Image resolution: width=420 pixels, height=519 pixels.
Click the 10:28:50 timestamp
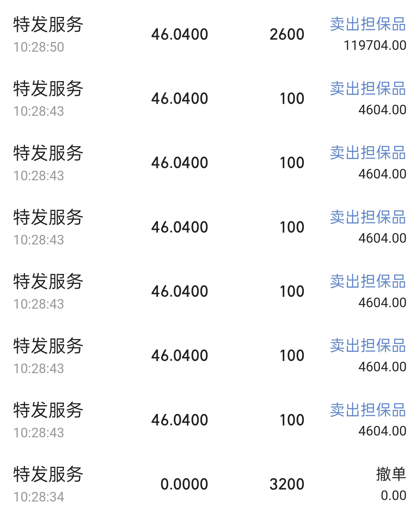pyautogui.click(x=39, y=47)
